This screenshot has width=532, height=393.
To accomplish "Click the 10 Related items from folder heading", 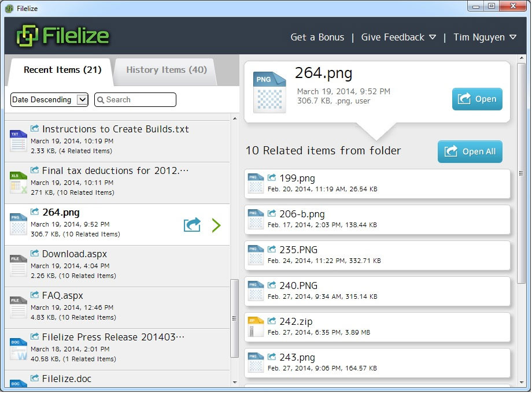I will pyautogui.click(x=323, y=151).
